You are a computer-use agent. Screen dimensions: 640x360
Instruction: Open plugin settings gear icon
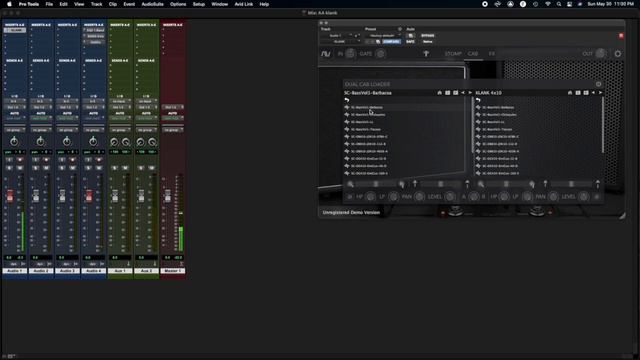pos(618,53)
